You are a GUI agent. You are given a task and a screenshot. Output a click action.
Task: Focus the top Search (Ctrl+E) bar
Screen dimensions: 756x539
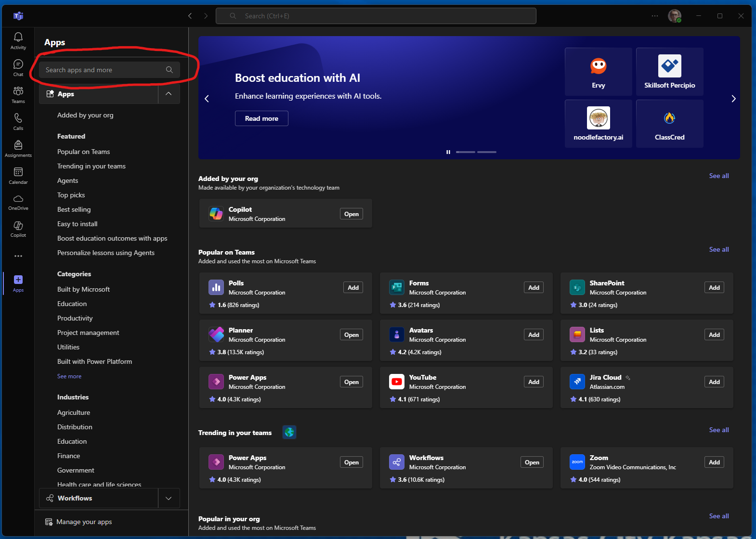(376, 16)
